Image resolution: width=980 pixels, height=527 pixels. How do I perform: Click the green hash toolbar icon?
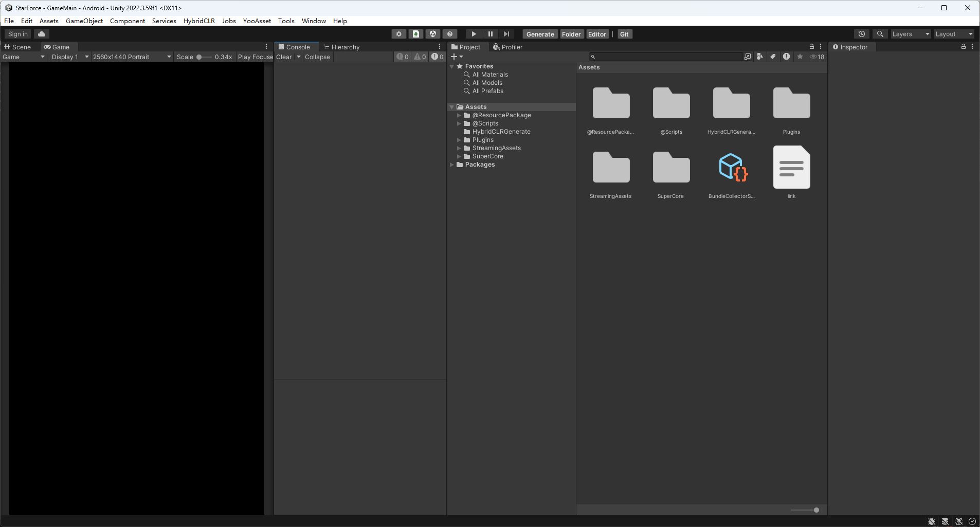coord(415,34)
